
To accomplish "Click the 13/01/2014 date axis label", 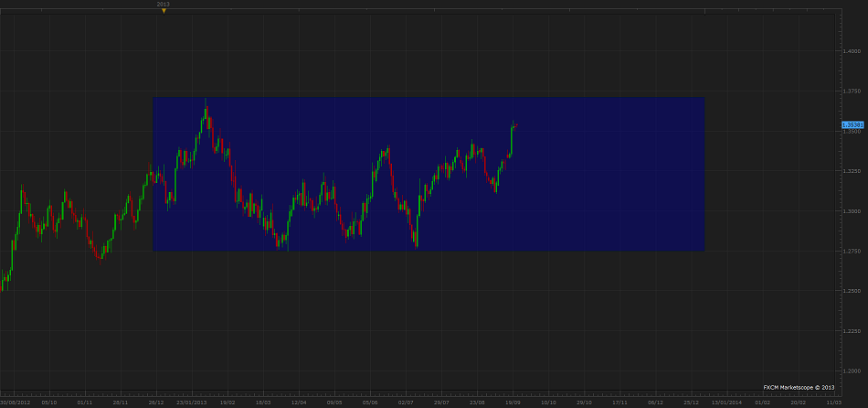I will [x=727, y=402].
